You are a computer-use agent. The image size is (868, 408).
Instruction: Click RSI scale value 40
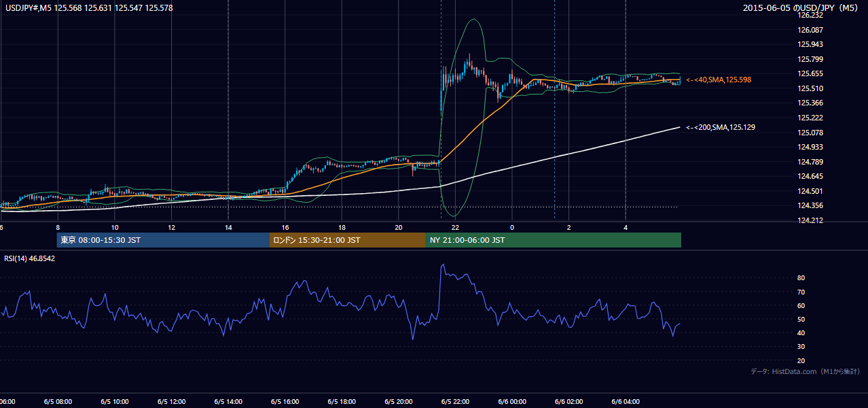(801, 333)
